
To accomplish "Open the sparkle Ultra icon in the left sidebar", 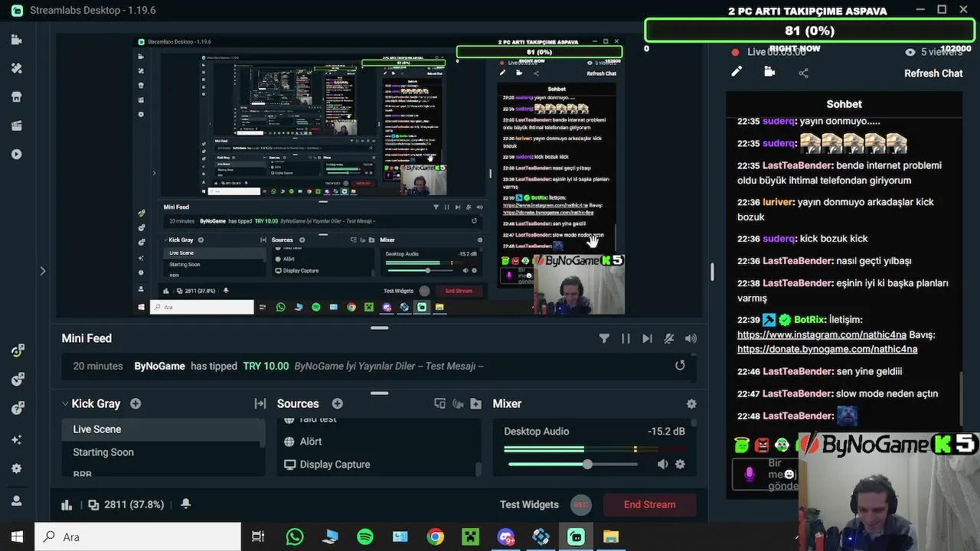I will [17, 440].
